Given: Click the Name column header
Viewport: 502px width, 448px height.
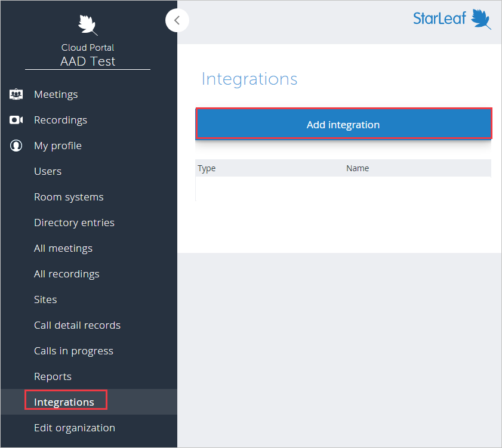Looking at the screenshot, I should (358, 168).
